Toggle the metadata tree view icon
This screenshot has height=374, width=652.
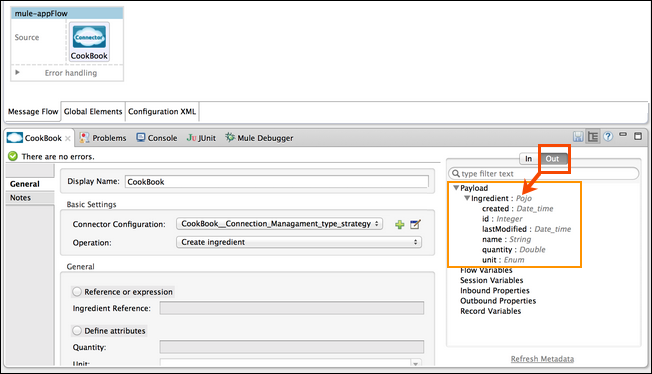pyautogui.click(x=593, y=136)
